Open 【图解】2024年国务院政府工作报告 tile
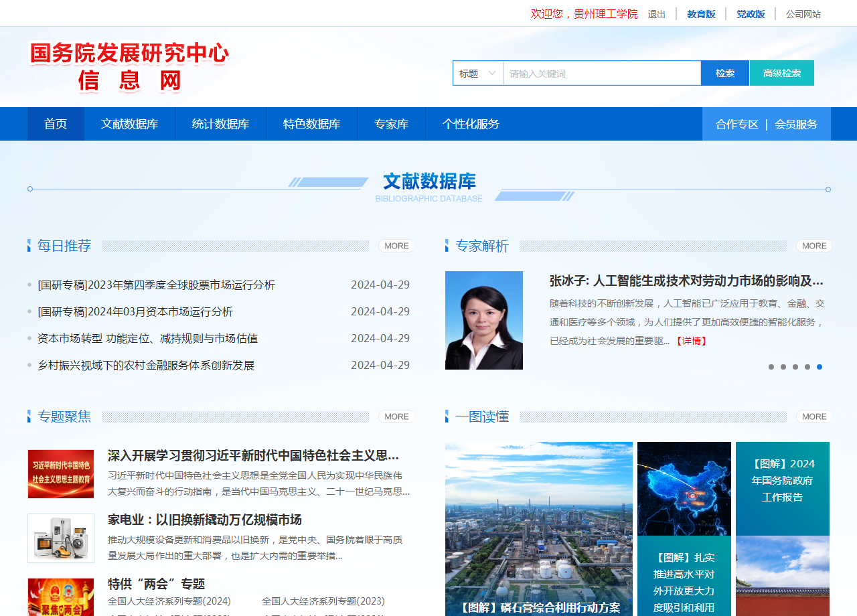The height and width of the screenshot is (616, 857). coord(783,489)
